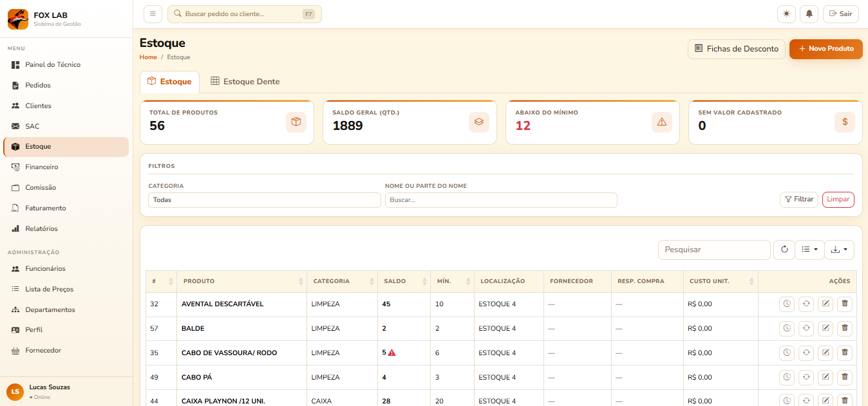This screenshot has width=868, height=406.
Task: Open Fichas de Desconto
Action: click(737, 49)
